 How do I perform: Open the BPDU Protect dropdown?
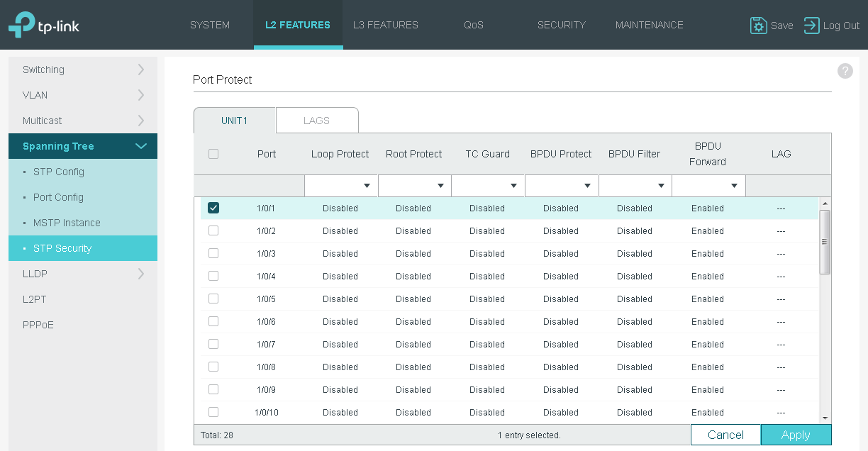click(x=562, y=186)
